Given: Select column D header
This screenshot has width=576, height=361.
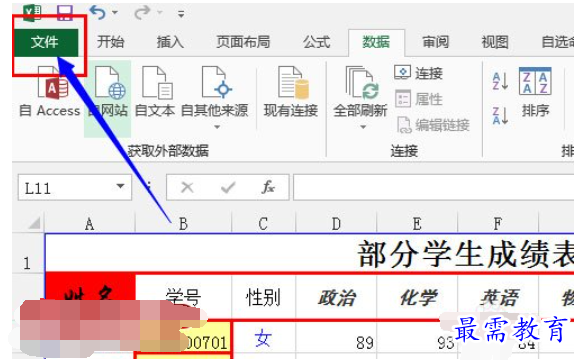Looking at the screenshot, I should pos(336,224).
